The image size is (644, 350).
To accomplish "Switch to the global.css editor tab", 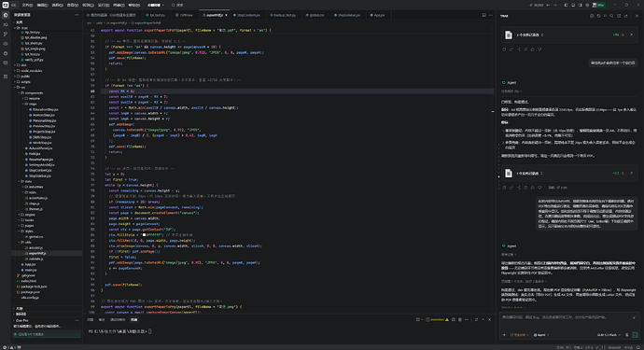I will tap(315, 15).
